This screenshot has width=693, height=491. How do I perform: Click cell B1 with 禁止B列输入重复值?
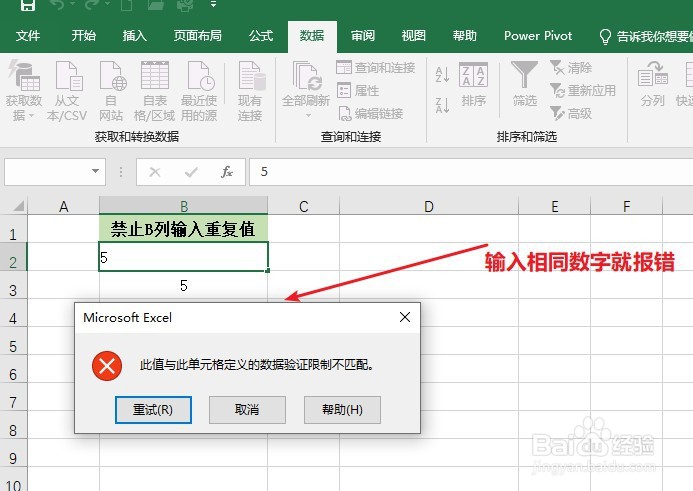tap(183, 229)
